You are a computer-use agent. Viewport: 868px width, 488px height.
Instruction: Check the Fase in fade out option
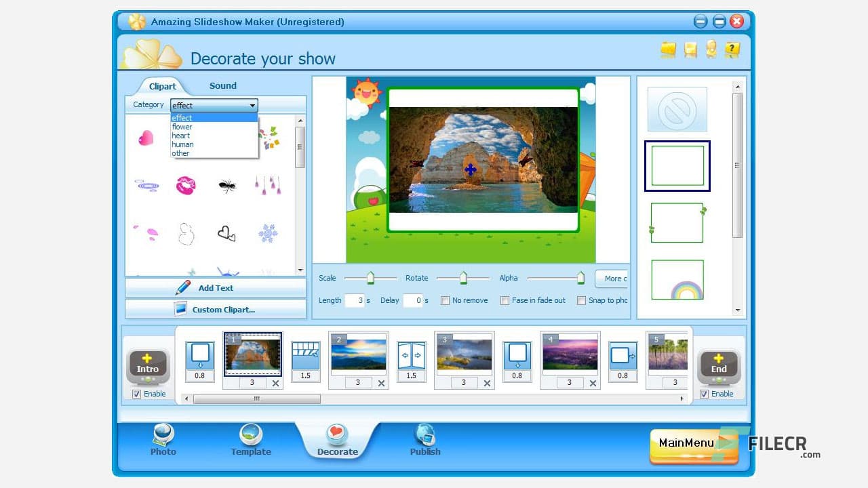pos(505,300)
